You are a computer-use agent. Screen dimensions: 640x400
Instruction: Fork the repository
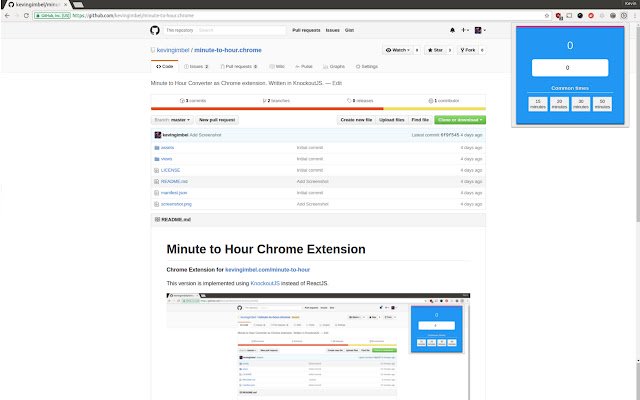[468, 50]
